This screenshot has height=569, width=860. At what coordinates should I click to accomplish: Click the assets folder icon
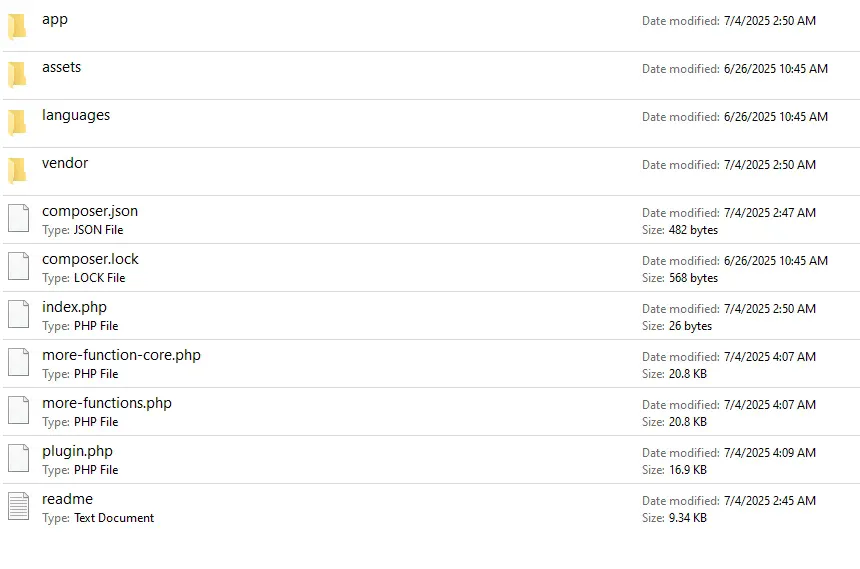click(x=17, y=75)
